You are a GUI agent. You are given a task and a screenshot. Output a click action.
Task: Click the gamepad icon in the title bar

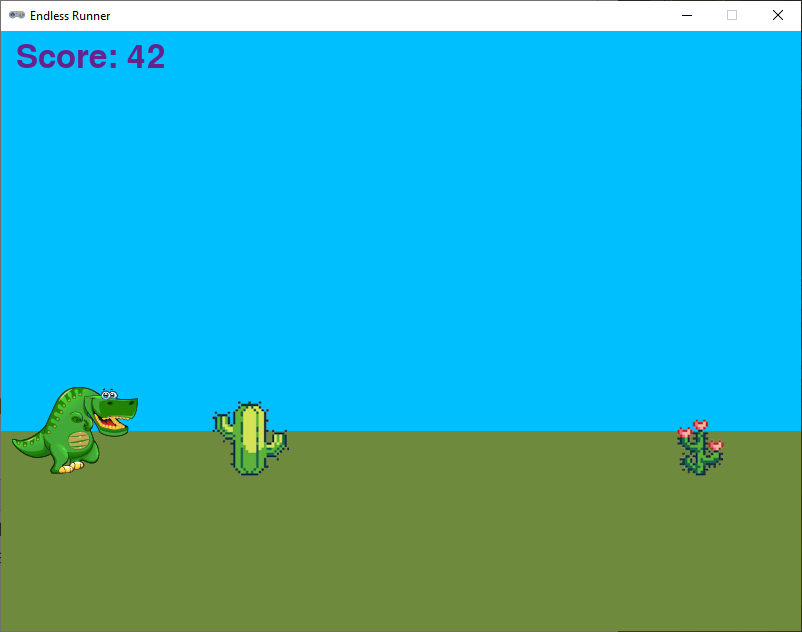pyautogui.click(x=17, y=15)
